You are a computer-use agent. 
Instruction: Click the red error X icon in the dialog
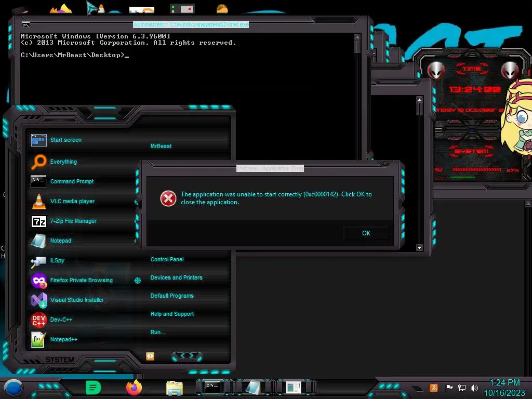coord(168,198)
